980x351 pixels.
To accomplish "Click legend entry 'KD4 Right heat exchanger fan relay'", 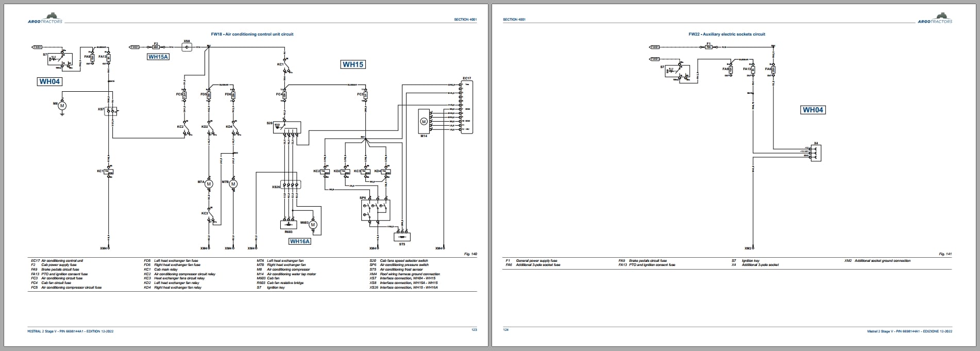I will tap(173, 287).
